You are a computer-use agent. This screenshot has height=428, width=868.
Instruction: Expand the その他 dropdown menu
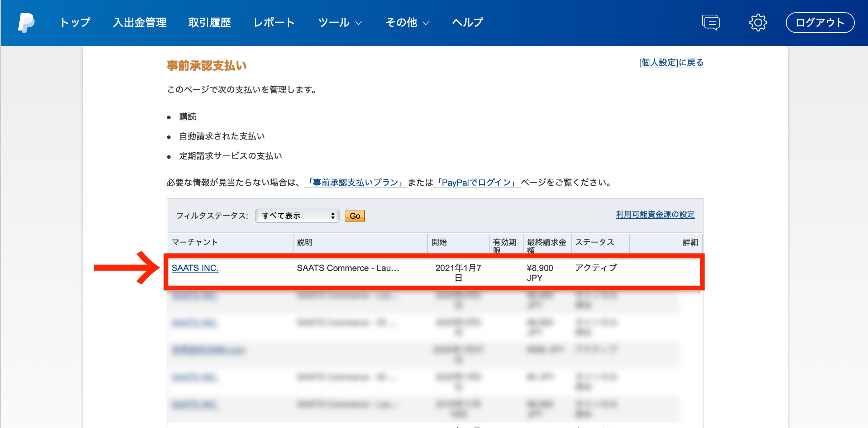(407, 23)
